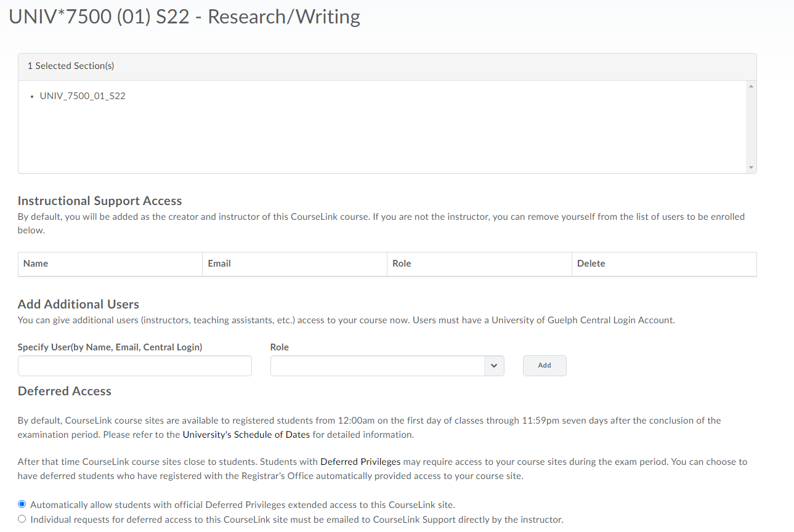Open University's Schedule of Dates link
This screenshot has height=532, width=794.
246,435
